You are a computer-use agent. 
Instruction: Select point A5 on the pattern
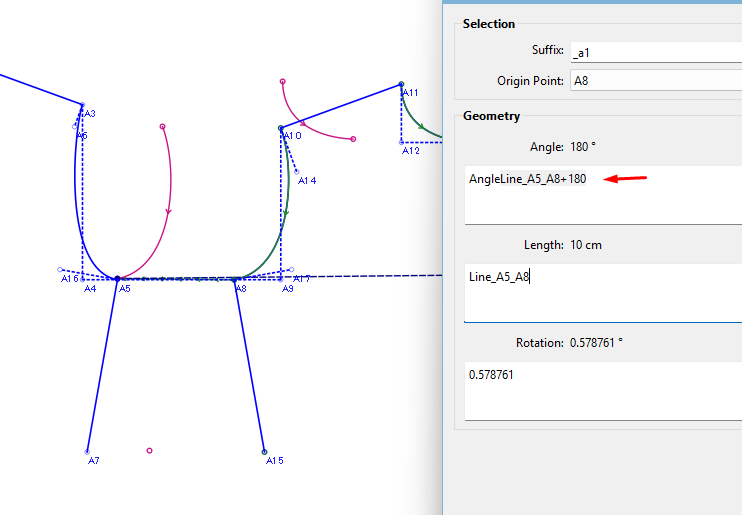117,279
